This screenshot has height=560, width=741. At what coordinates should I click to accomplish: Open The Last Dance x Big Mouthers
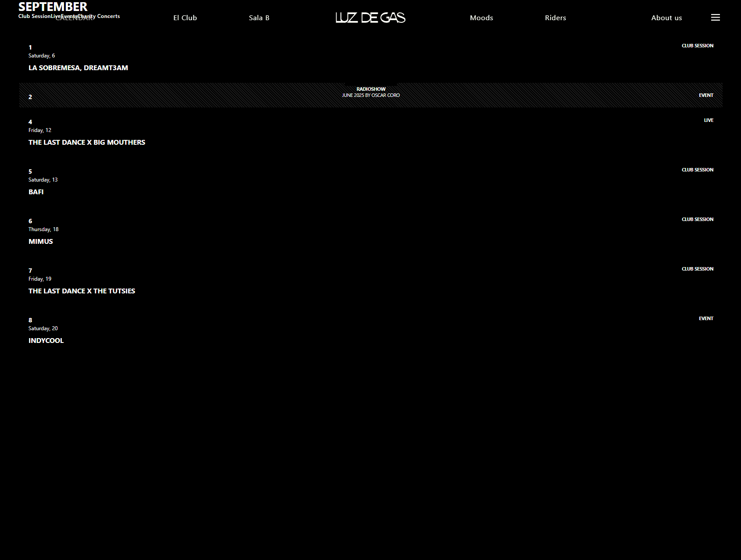(86, 143)
